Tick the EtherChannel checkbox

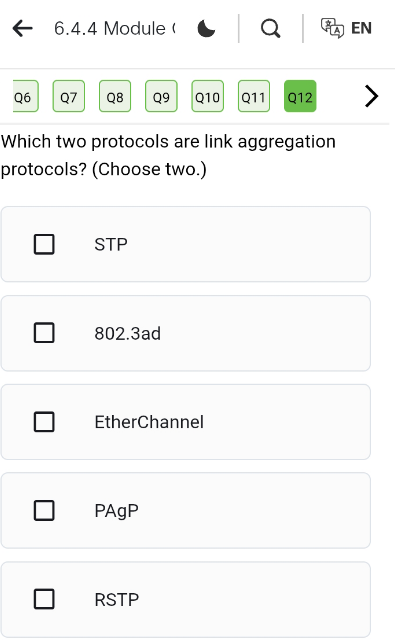[44, 422]
